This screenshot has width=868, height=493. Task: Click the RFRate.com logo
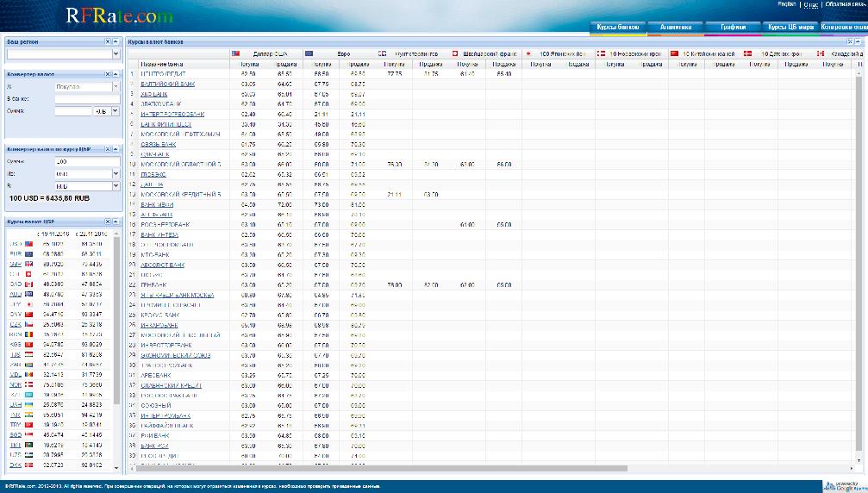coord(120,16)
